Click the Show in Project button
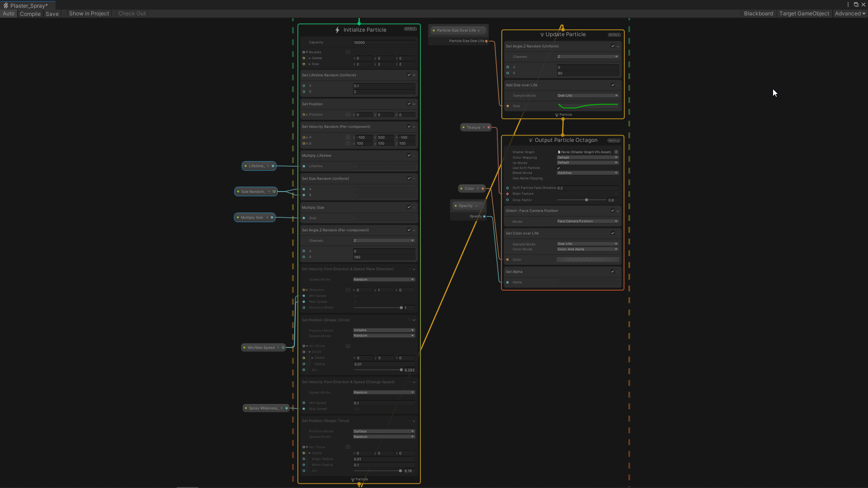This screenshot has height=488, width=868. click(x=89, y=14)
